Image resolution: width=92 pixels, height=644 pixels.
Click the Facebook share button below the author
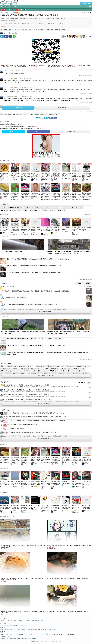(11, 37)
